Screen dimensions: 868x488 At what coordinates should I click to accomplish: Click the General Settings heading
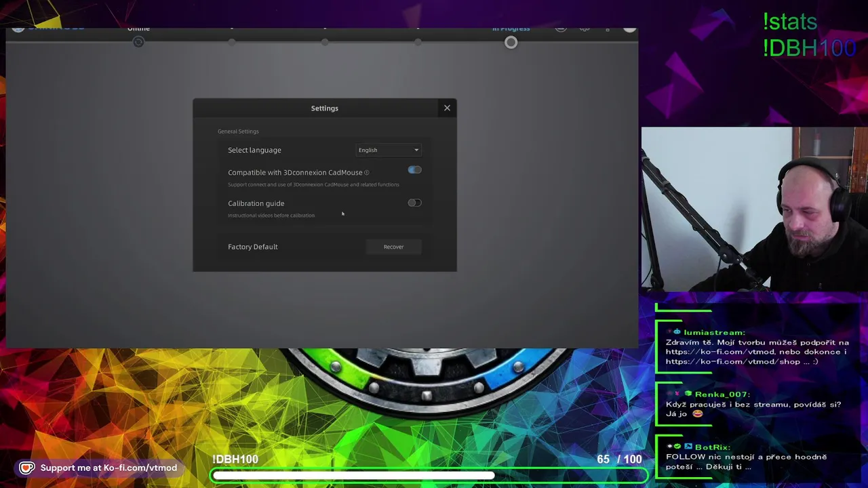(238, 131)
